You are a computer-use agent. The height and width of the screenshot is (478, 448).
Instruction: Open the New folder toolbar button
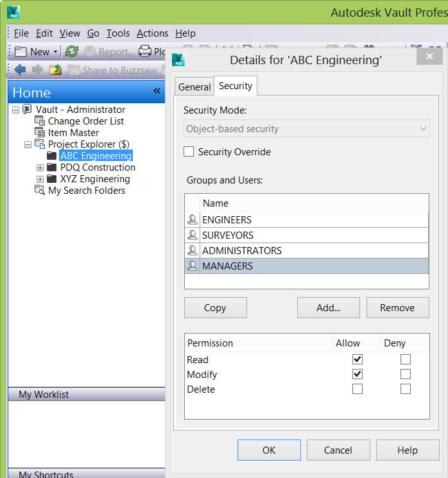click(x=32, y=52)
